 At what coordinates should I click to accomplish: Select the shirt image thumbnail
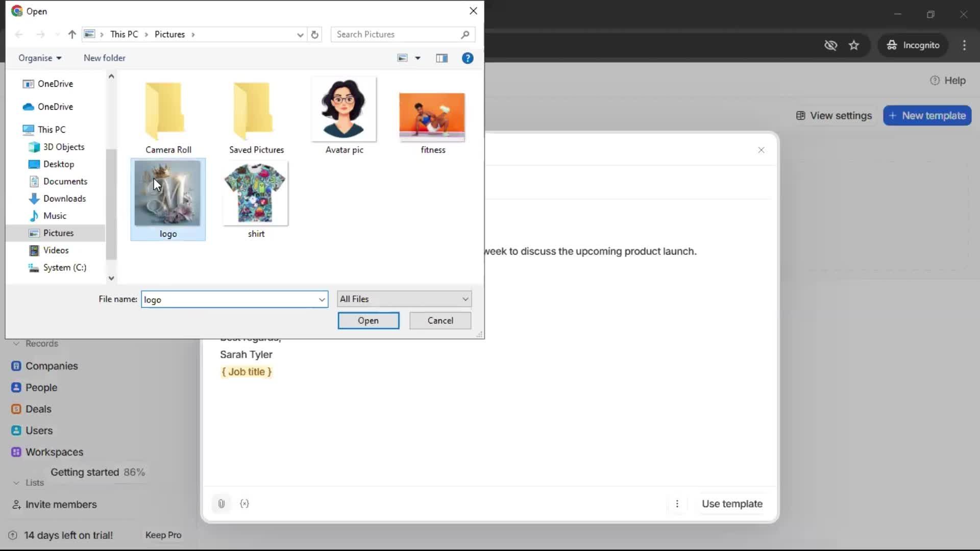255,194
